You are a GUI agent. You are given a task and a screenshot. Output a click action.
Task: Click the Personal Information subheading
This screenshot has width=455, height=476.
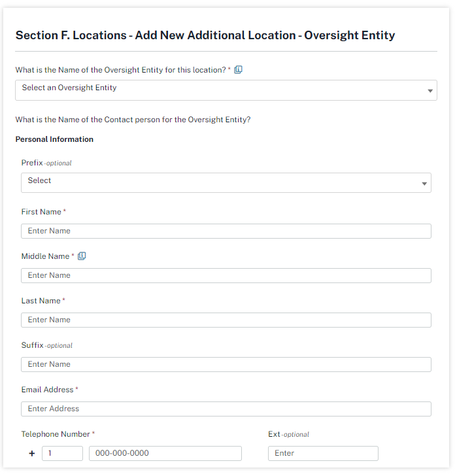click(x=54, y=139)
